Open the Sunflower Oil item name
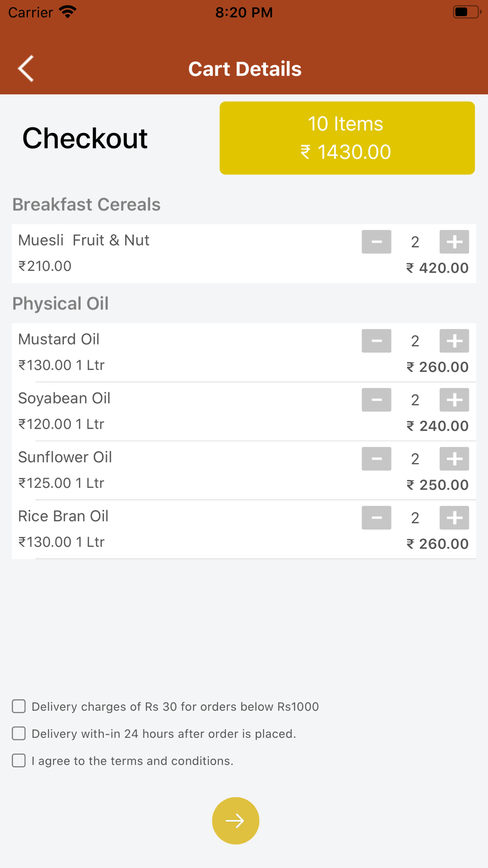The image size is (488, 868). coord(65,457)
